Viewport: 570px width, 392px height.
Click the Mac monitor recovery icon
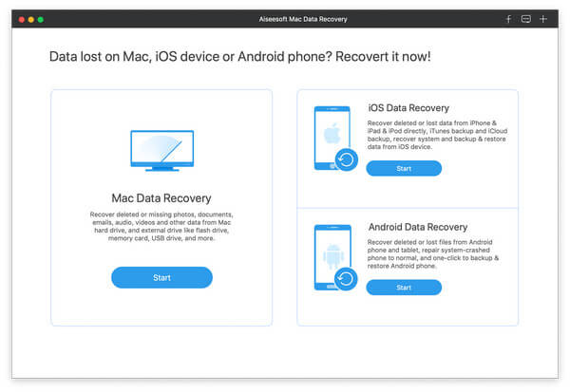tap(161, 151)
